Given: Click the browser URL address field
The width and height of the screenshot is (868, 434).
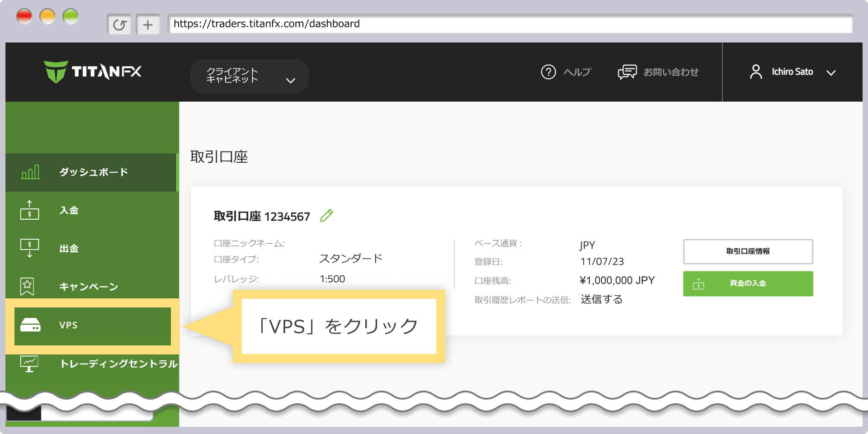Looking at the screenshot, I should coord(510,24).
